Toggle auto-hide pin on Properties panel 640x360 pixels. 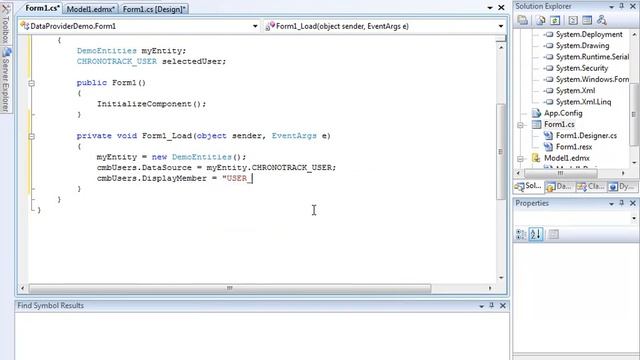(622, 203)
